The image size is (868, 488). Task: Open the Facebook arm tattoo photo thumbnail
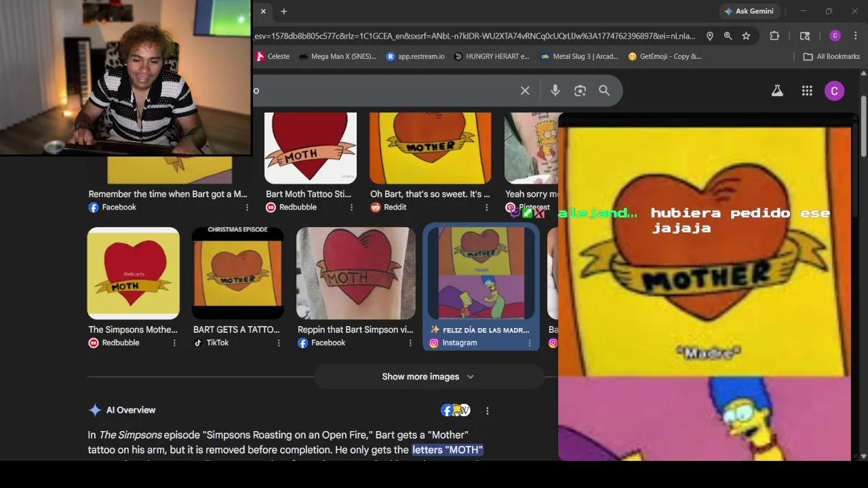pos(355,273)
